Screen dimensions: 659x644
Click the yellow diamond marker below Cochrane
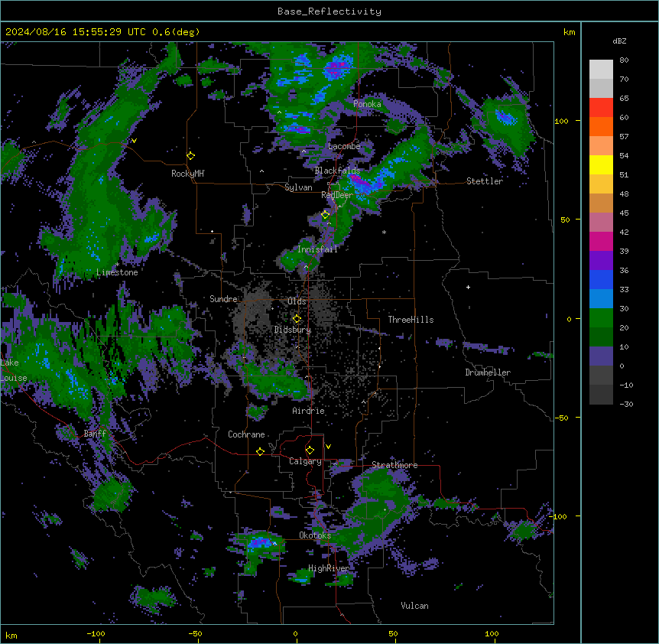coord(260,451)
